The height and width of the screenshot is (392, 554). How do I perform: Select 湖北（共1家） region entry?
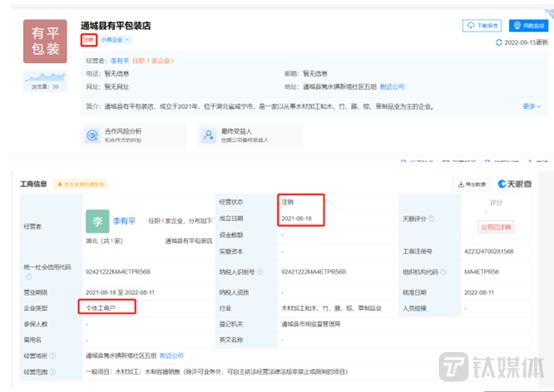pos(104,241)
